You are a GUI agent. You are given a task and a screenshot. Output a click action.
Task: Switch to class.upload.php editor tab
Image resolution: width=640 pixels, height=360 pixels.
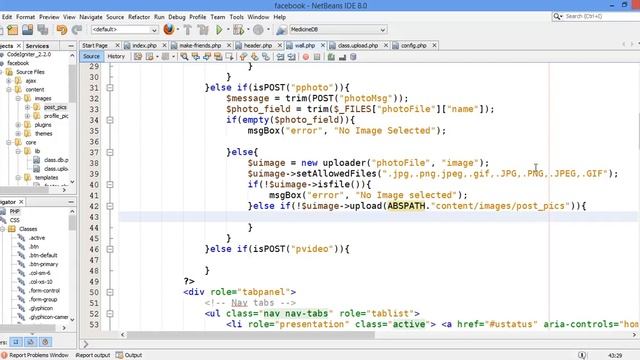(x=358, y=45)
